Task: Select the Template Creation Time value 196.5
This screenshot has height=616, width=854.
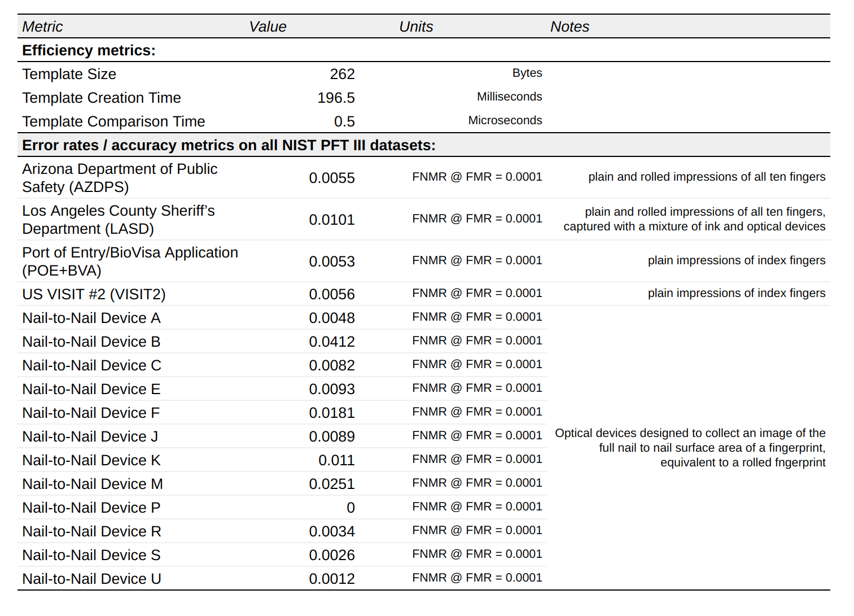Action: click(x=336, y=98)
